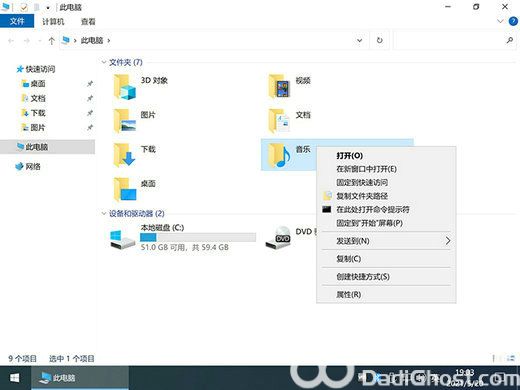Go back to previous location
520x390 pixels.
tap(11, 41)
